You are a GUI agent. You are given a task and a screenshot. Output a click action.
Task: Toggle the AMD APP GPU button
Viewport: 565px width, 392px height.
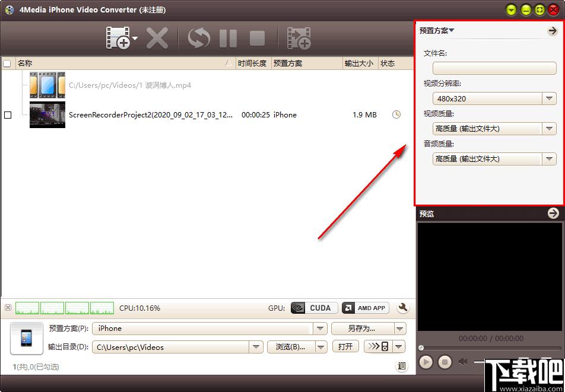pos(366,308)
